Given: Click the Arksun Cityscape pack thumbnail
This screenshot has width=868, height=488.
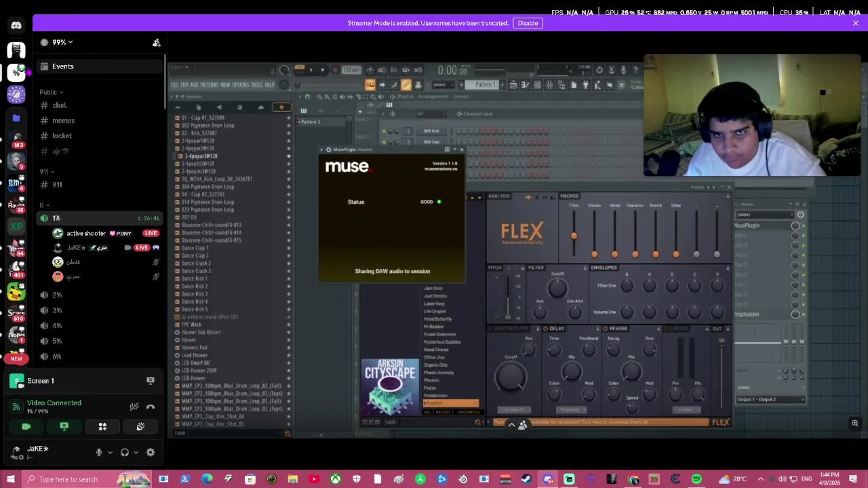Looking at the screenshot, I should (x=390, y=387).
